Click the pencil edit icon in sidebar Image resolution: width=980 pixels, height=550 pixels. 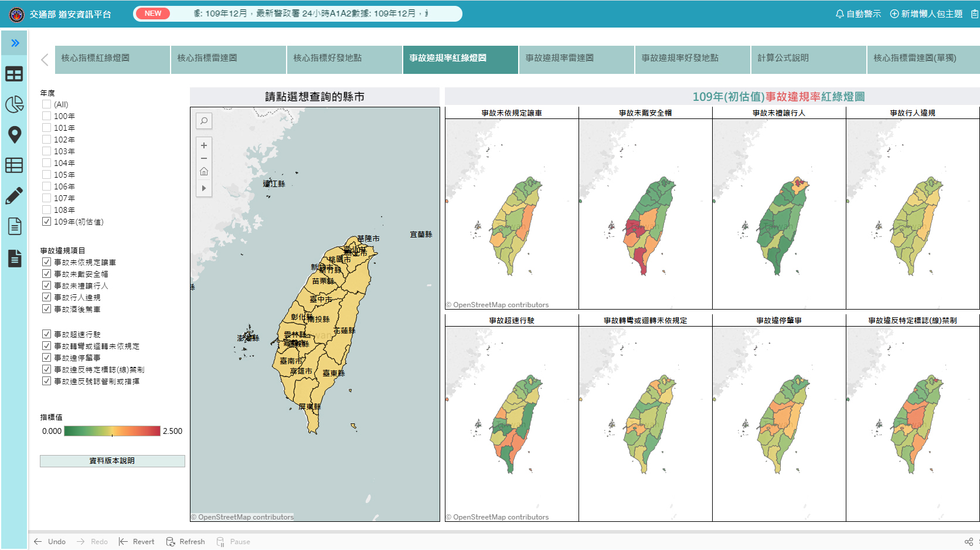point(14,196)
